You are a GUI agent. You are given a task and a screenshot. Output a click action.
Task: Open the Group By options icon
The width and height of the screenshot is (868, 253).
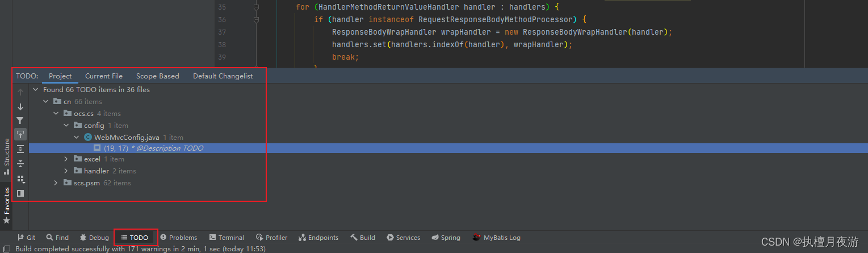[x=20, y=179]
